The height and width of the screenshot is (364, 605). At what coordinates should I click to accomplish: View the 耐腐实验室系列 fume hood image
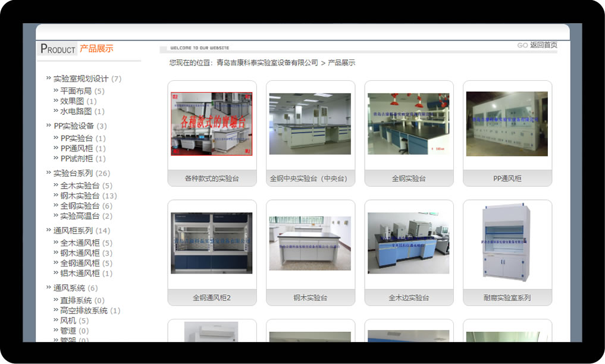507,241
